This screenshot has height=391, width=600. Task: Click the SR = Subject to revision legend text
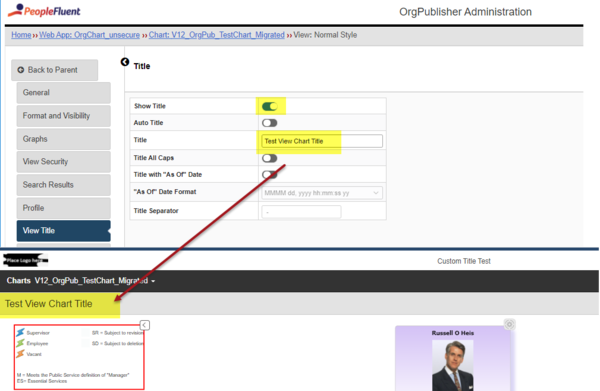pyautogui.click(x=117, y=333)
